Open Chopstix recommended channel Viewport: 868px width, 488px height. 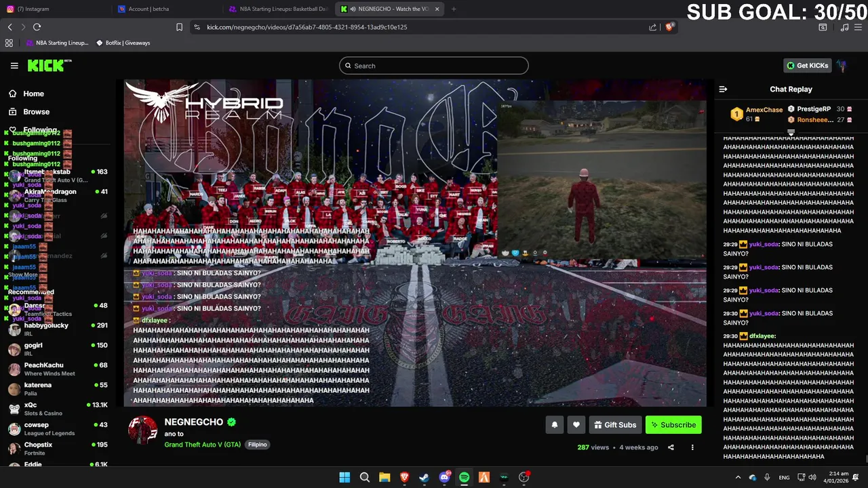pyautogui.click(x=58, y=449)
